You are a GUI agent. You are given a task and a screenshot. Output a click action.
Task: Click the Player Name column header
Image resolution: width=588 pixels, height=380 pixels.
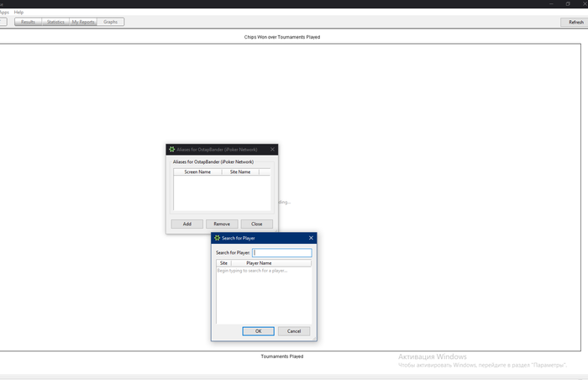(270, 263)
